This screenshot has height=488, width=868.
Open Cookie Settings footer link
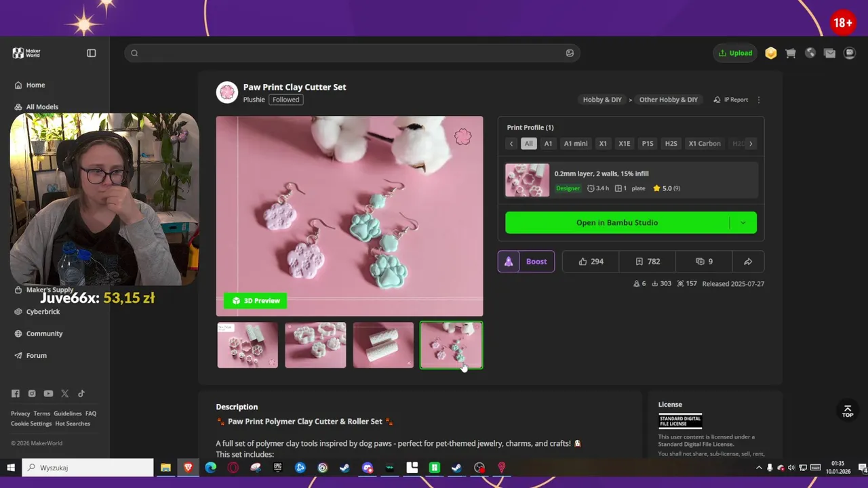pyautogui.click(x=31, y=424)
